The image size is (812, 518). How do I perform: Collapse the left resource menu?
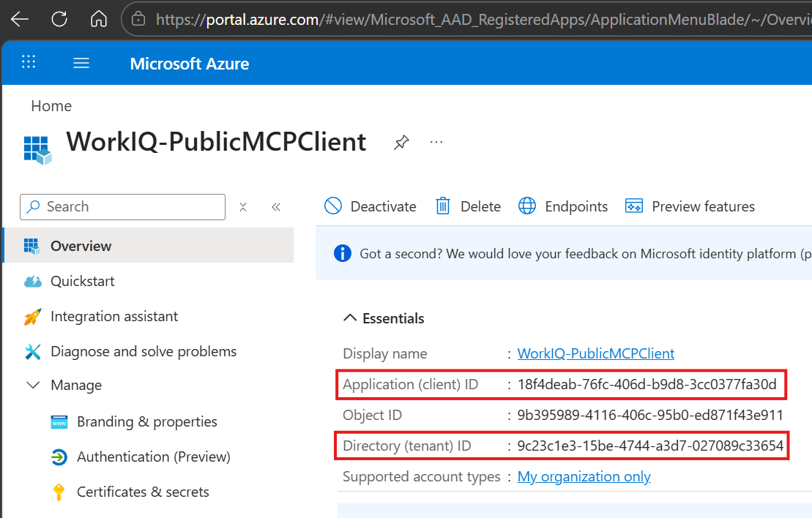tap(276, 207)
